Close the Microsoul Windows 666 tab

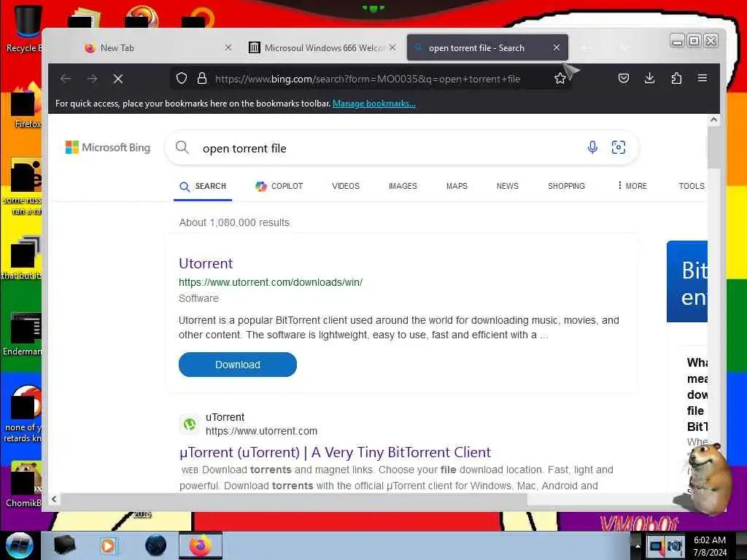point(392,47)
